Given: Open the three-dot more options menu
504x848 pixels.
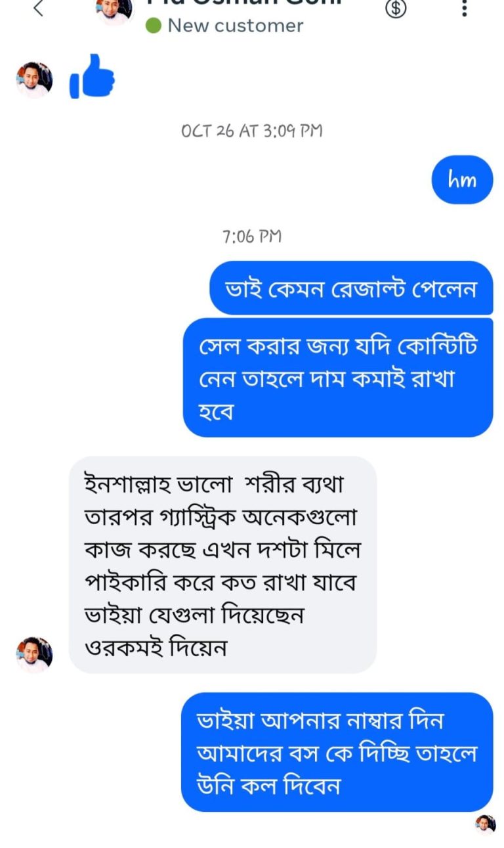Looking at the screenshot, I should (x=464, y=8).
